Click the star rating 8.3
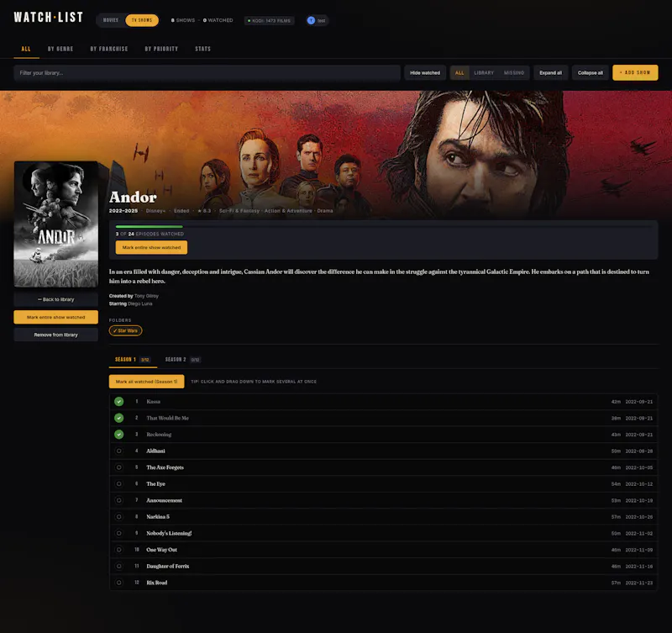 [204, 211]
